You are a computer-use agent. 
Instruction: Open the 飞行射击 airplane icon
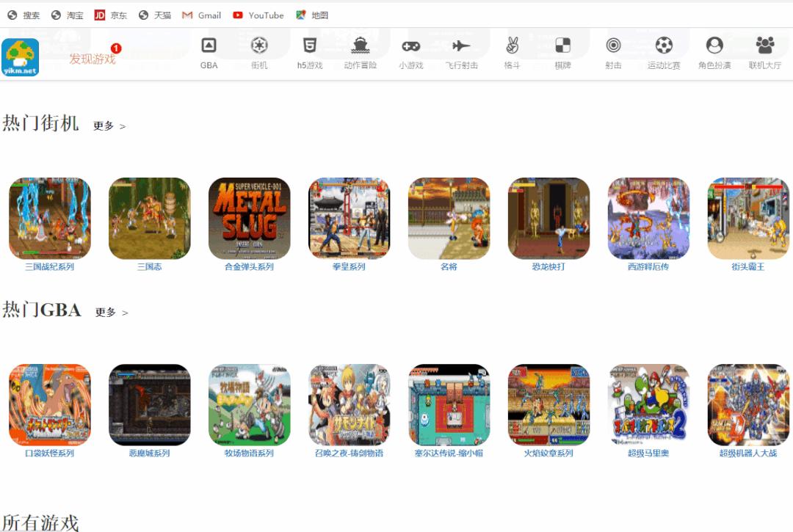(x=461, y=46)
